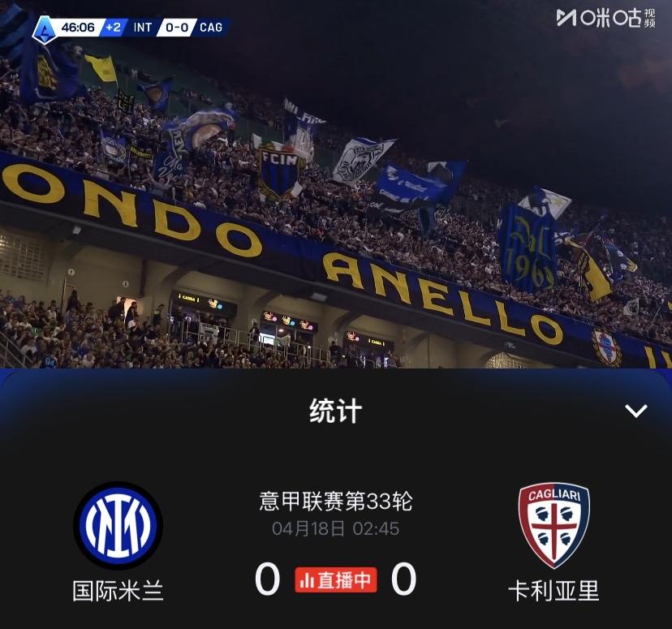Click the 0-0 score in the overlay
This screenshot has width=672, height=629.
click(177, 28)
